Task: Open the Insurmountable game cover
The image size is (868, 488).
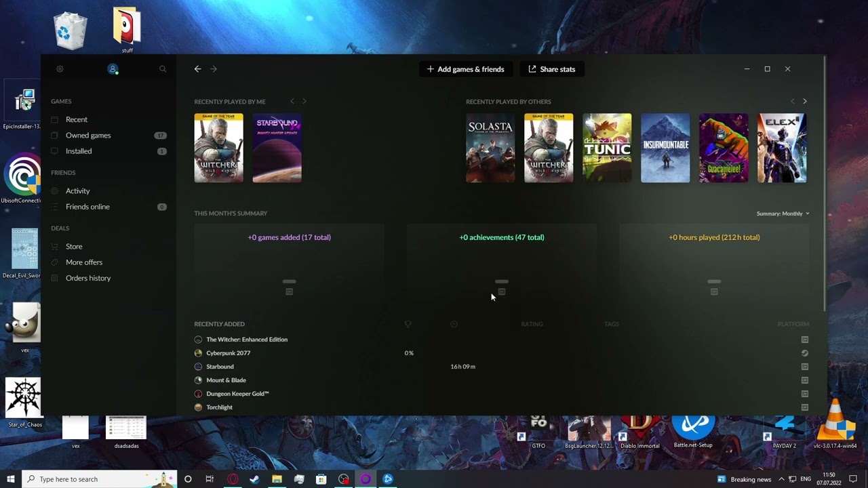Action: click(665, 148)
